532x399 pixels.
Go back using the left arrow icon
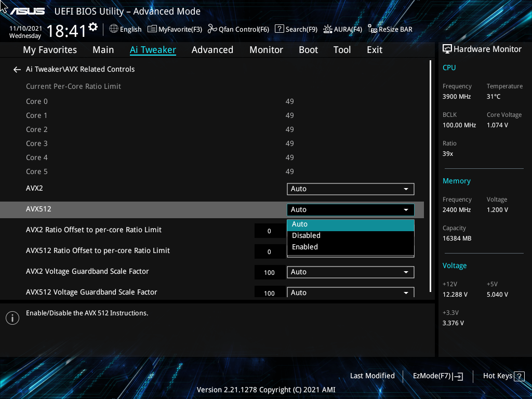click(17, 70)
